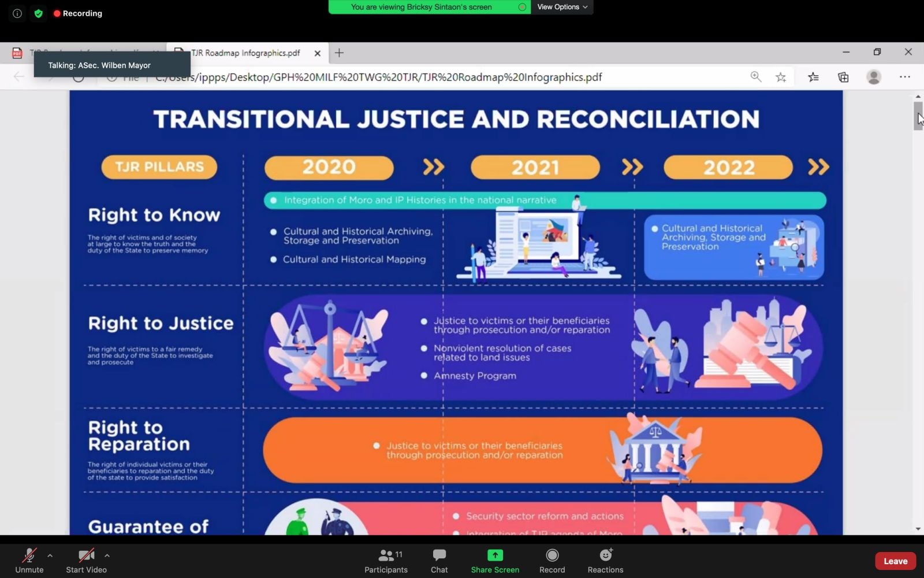Click the zoom magnifier icon in address bar

pyautogui.click(x=755, y=77)
